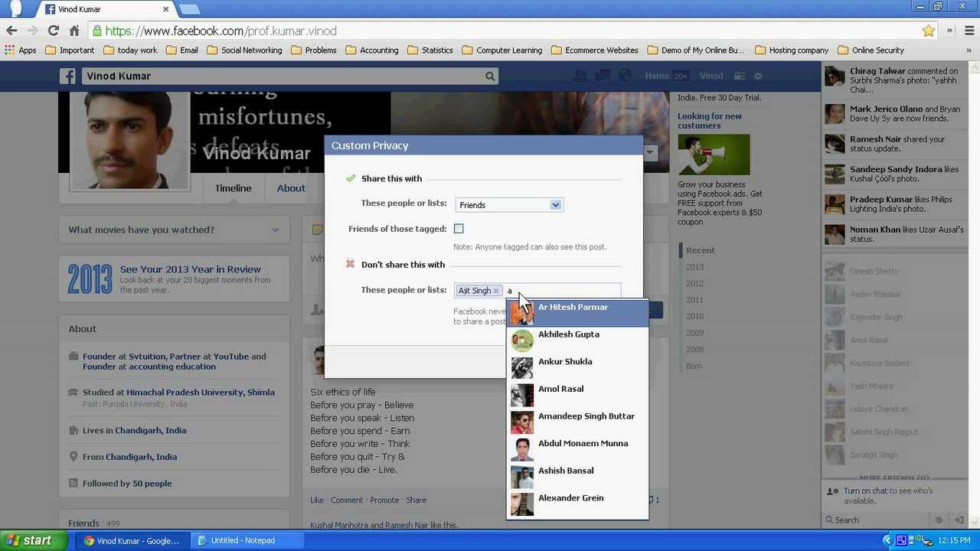Viewport: 980px width, 551px height.
Task: Bookmark this page with the star icon
Action: coord(929,31)
